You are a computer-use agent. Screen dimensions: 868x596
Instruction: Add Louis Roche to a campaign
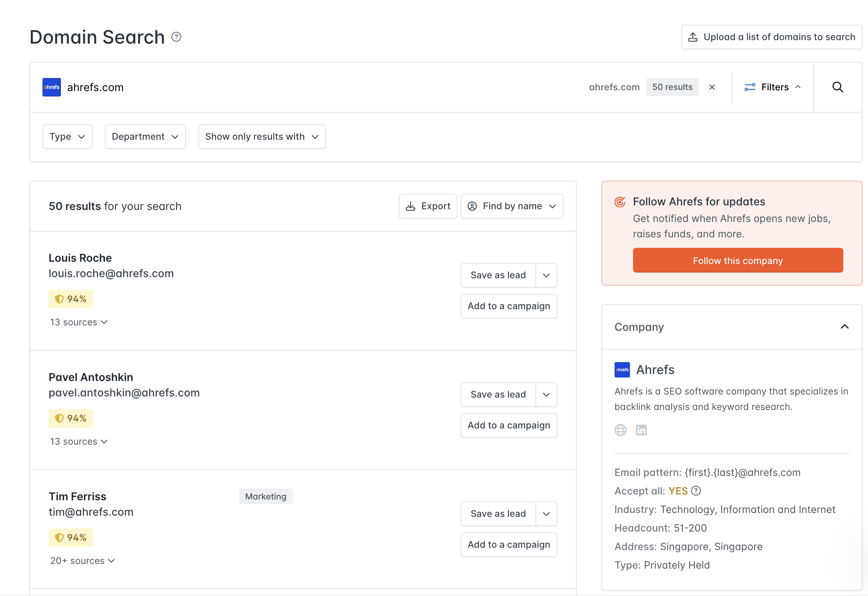pyautogui.click(x=509, y=306)
